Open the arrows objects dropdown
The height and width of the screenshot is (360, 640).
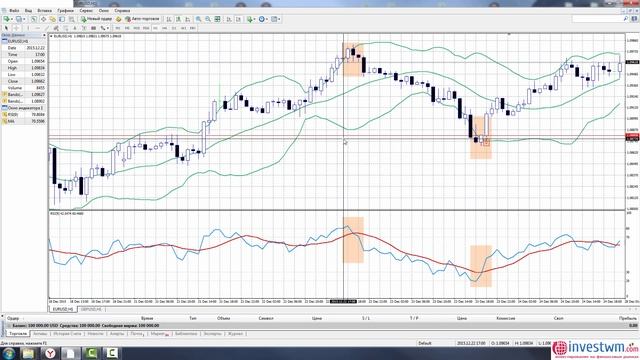pyautogui.click(x=105, y=28)
